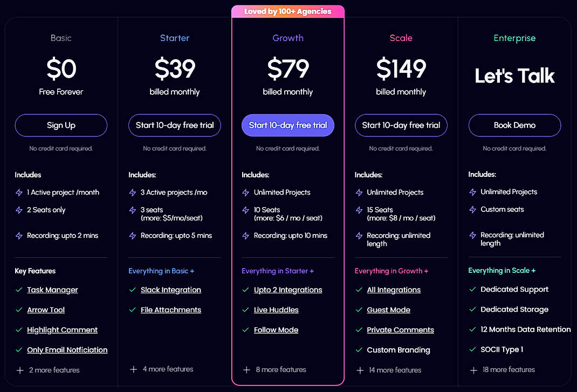This screenshot has width=577, height=392.
Task: Click the plus icon beside "14 more features"
Action: pyautogui.click(x=360, y=370)
